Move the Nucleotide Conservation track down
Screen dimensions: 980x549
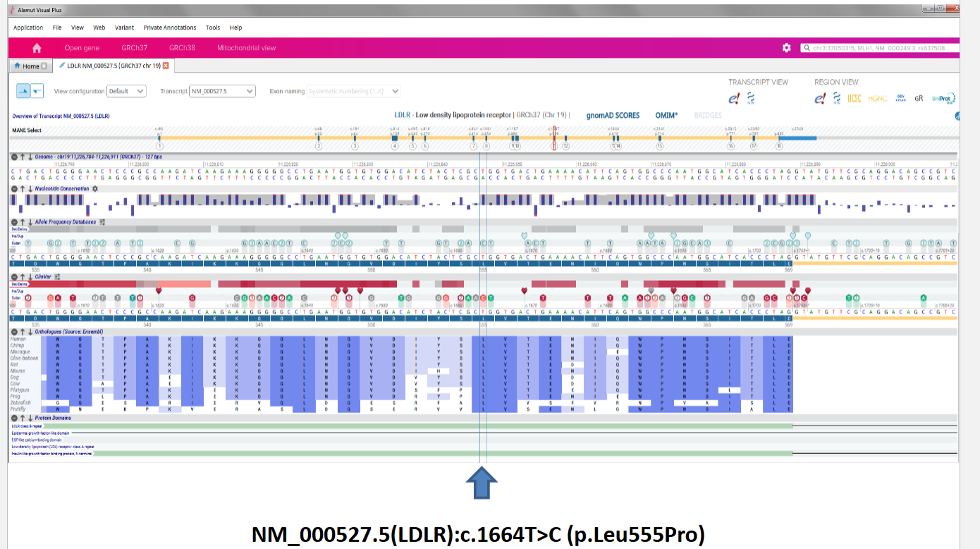[x=30, y=189]
